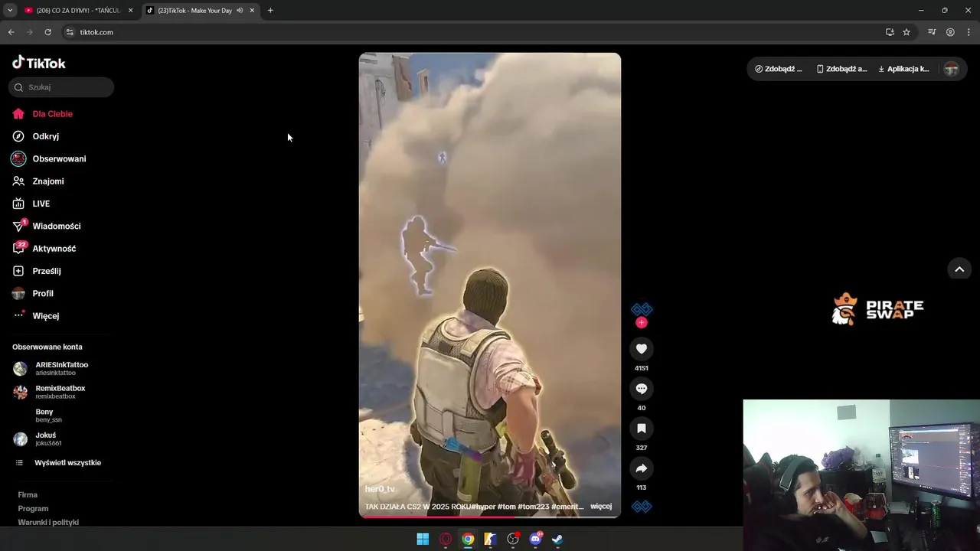This screenshot has height=551, width=980.
Task: Like the video with heart icon
Action: pos(642,349)
